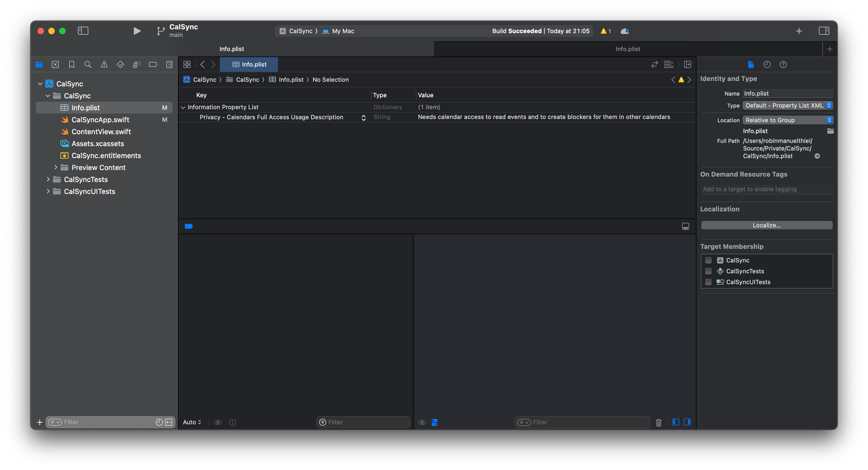Open the Test navigator

[120, 64]
